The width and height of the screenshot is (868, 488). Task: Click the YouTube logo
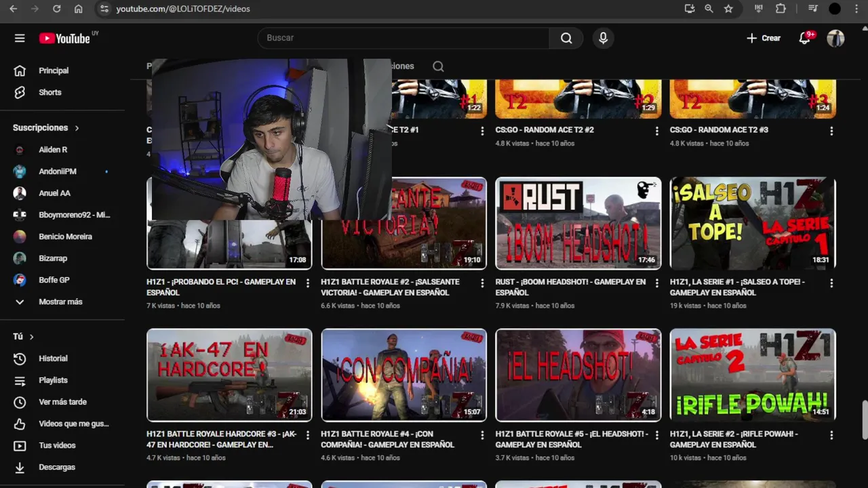click(64, 39)
